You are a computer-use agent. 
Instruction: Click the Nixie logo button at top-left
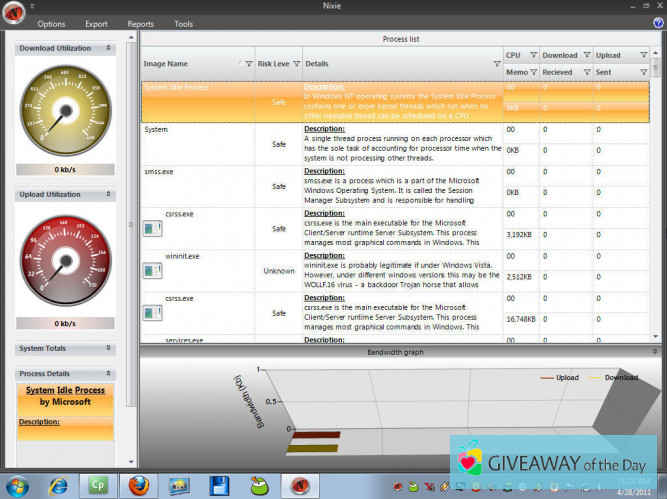coord(14,14)
